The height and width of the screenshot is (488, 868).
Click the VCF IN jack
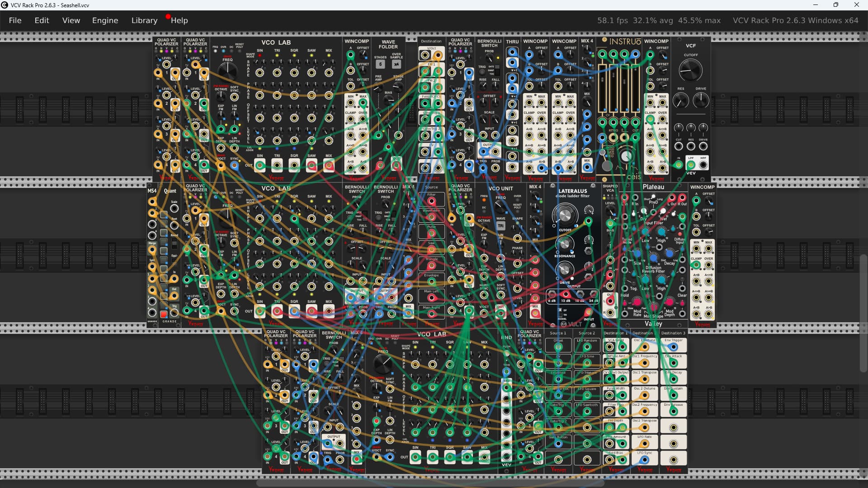[678, 165]
